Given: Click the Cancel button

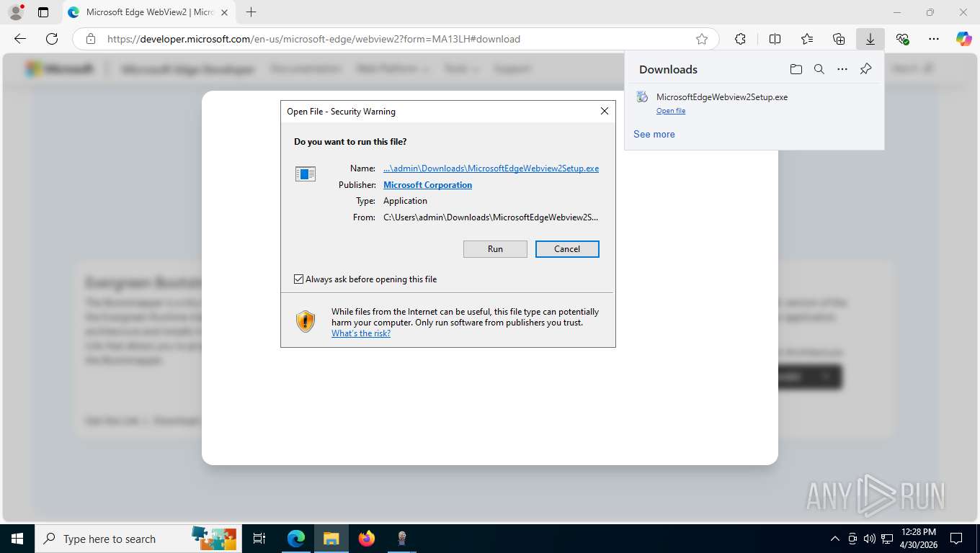Looking at the screenshot, I should click(567, 249).
